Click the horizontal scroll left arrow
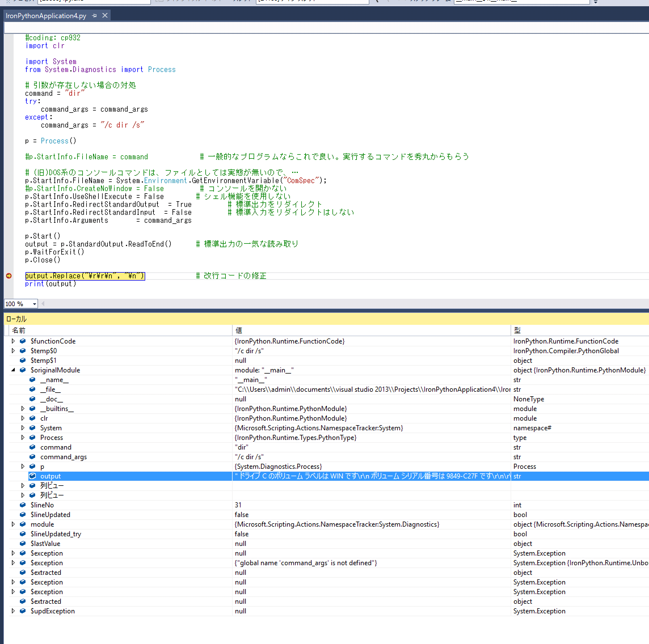The width and height of the screenshot is (649, 644). (x=43, y=304)
